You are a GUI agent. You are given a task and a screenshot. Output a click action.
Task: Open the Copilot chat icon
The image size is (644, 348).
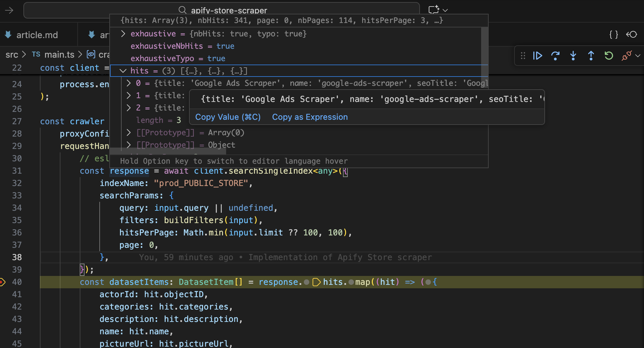click(x=434, y=10)
